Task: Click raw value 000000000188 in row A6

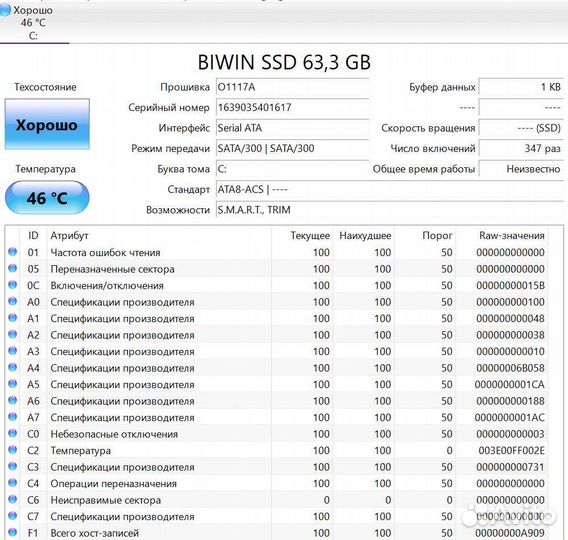Action: pos(510,401)
